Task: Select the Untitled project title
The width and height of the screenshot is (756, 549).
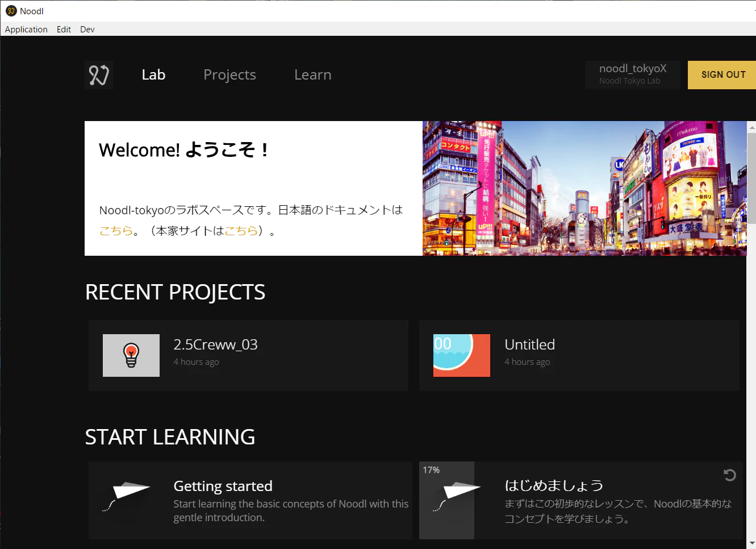Action: 530,344
